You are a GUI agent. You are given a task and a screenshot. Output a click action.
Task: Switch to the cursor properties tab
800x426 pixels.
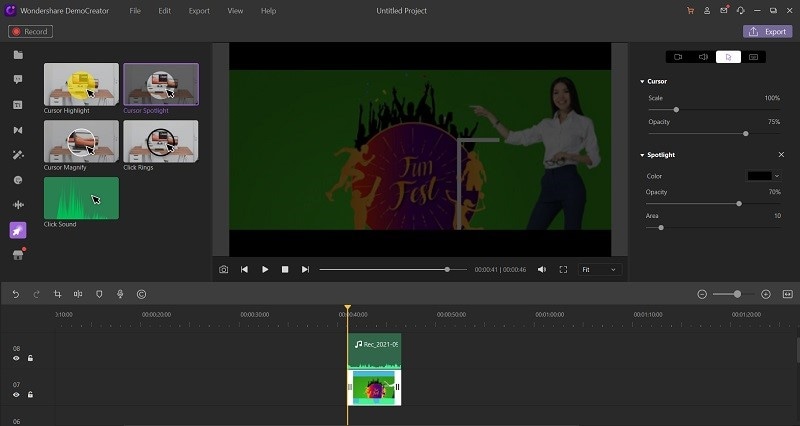pyautogui.click(x=729, y=57)
